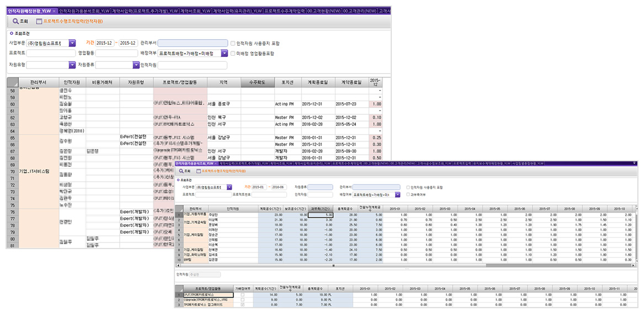Sort by the 수주확도 column header in the back window
The image size is (644, 322).
click(x=257, y=82)
